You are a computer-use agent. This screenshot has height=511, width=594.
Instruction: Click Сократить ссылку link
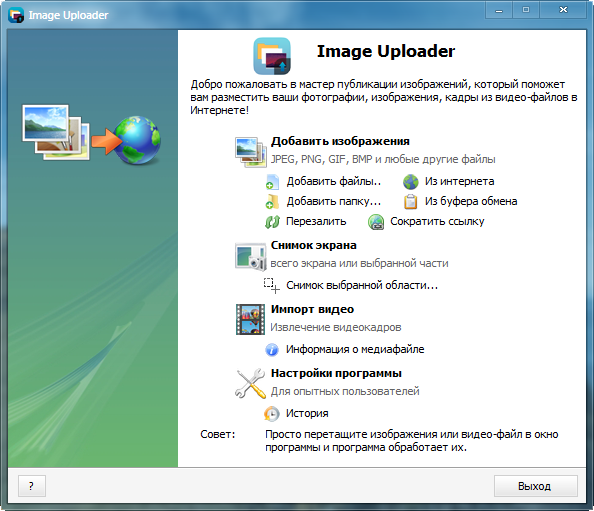(x=437, y=221)
